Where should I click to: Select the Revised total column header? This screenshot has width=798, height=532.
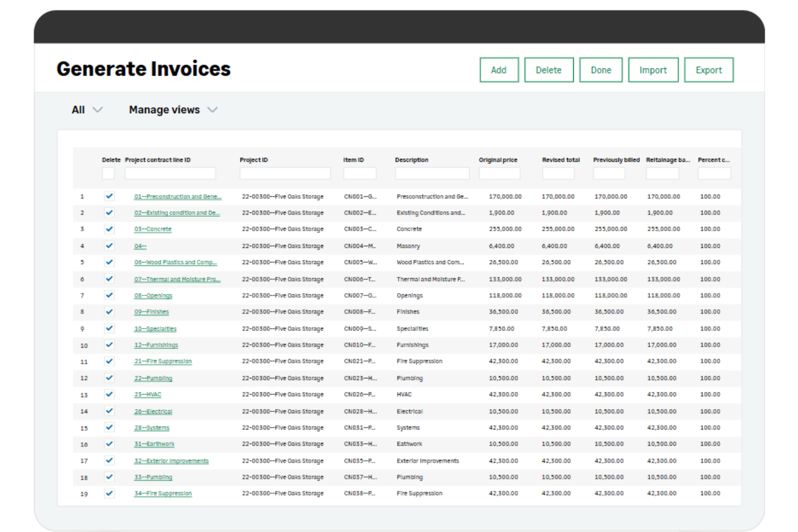click(x=561, y=160)
